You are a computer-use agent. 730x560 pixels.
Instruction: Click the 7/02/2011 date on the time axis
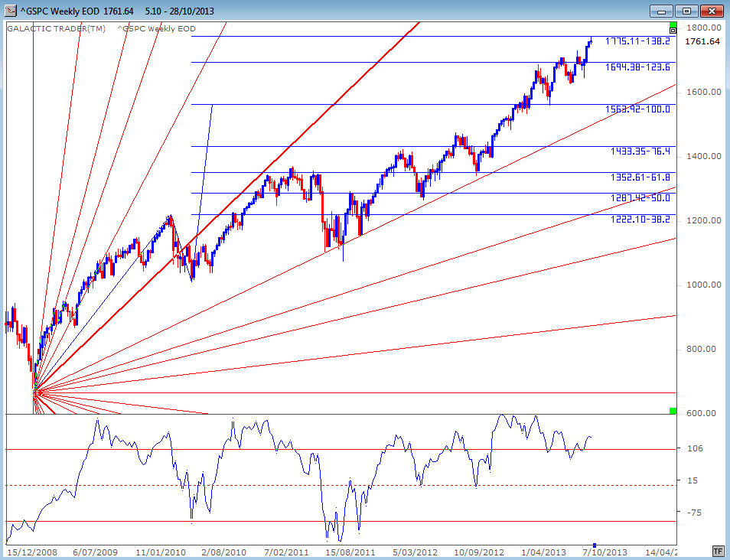tap(286, 552)
